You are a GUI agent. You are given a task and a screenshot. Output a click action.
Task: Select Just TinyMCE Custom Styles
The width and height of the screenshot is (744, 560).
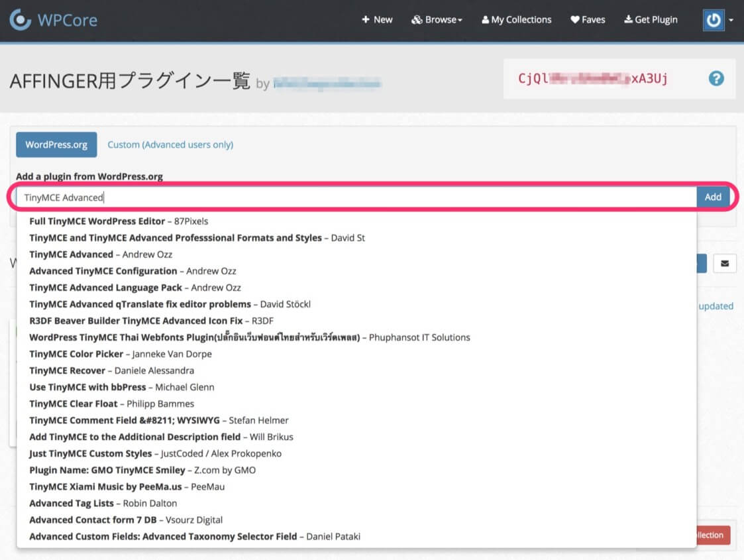(356, 454)
